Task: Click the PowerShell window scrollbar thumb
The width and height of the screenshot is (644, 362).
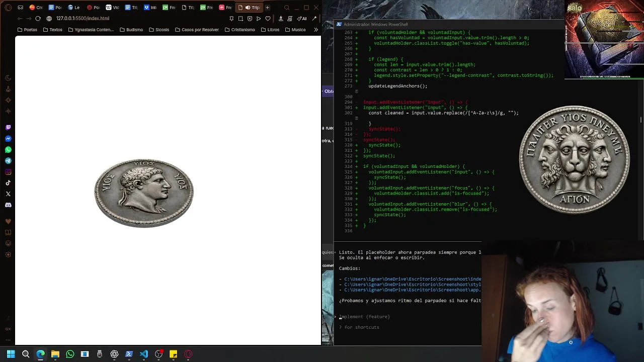Action: tap(641, 120)
